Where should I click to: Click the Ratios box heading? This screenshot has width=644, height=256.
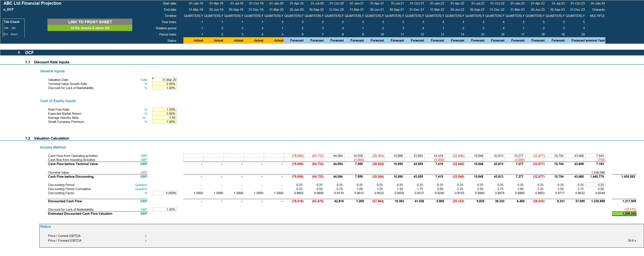46,227
